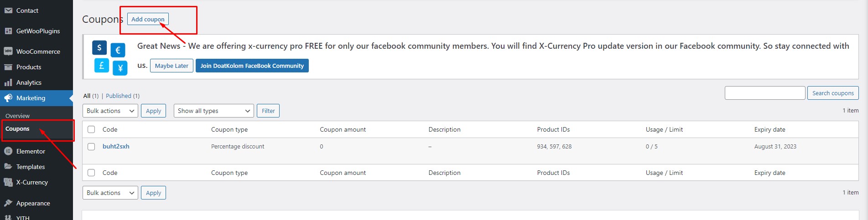Screen dimensions: 868x220
Task: Open the bottom Bulk actions dropdown
Action: 110,193
